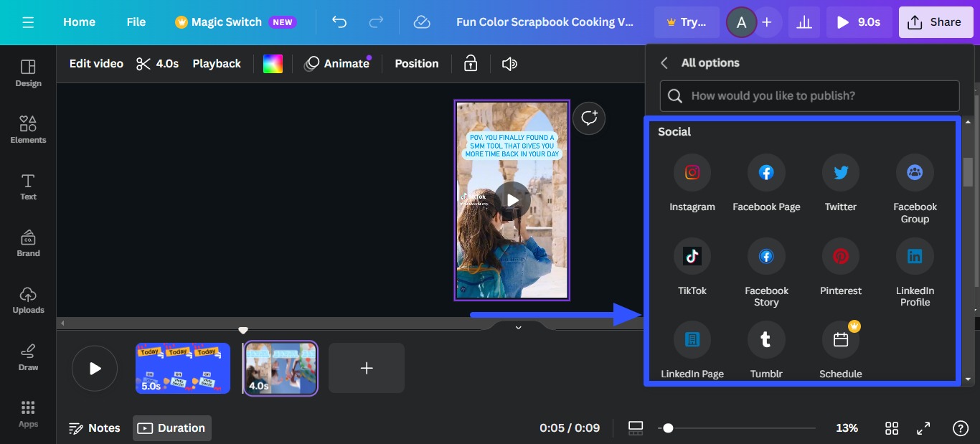This screenshot has width=980, height=444.
Task: Collapse timeline with the chevron handle
Action: pyautogui.click(x=518, y=327)
